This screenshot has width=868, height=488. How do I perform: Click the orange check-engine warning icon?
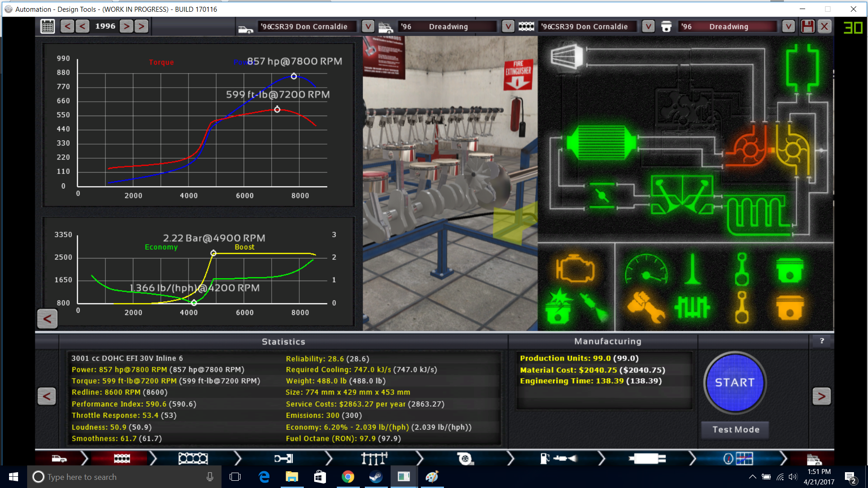(575, 269)
